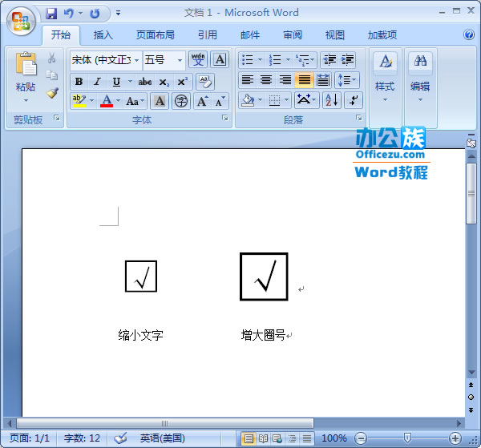The height and width of the screenshot is (448, 481).
Task: Show or hide paragraph marks
Action: [354, 100]
